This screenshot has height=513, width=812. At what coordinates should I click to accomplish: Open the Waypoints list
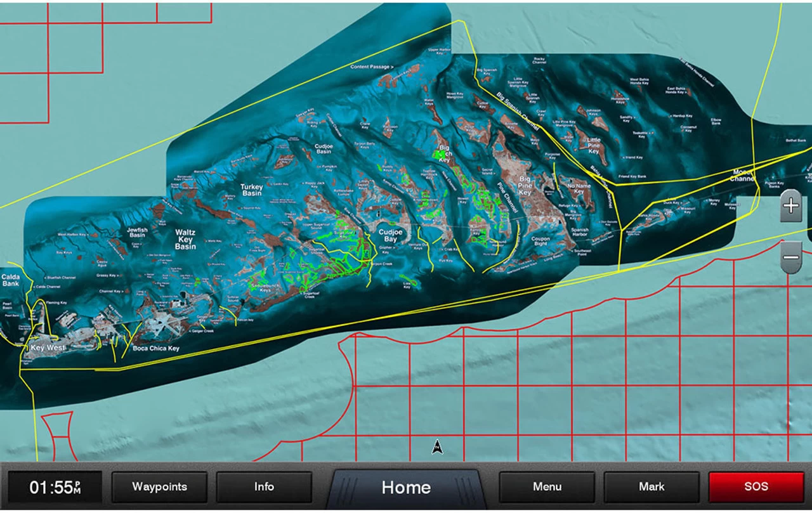point(159,487)
